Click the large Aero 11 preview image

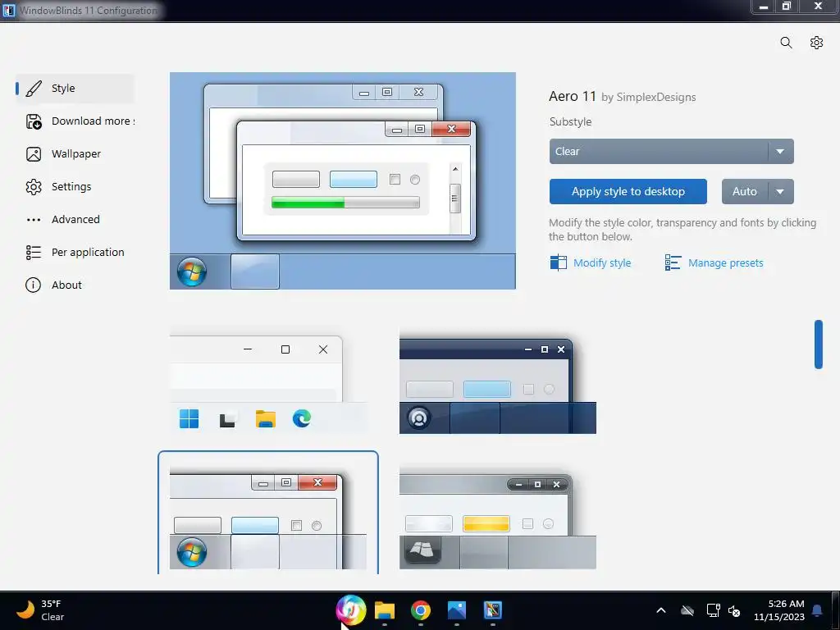coord(343,181)
